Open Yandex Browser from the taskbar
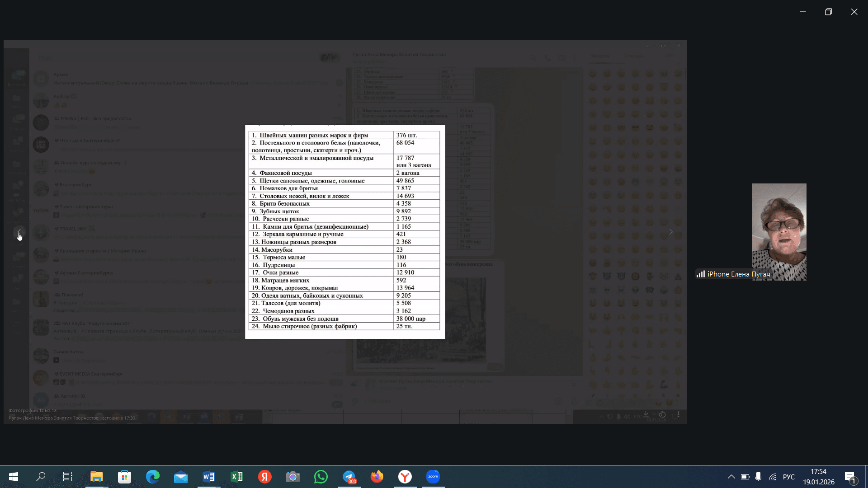Screen dimensions: 868x488 click(x=405, y=477)
